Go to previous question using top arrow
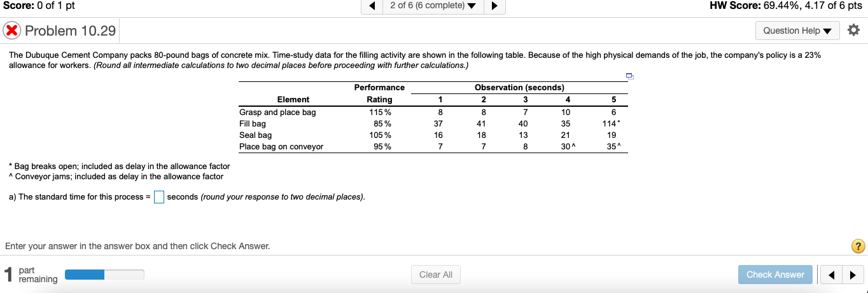The image size is (868, 293). [x=372, y=7]
